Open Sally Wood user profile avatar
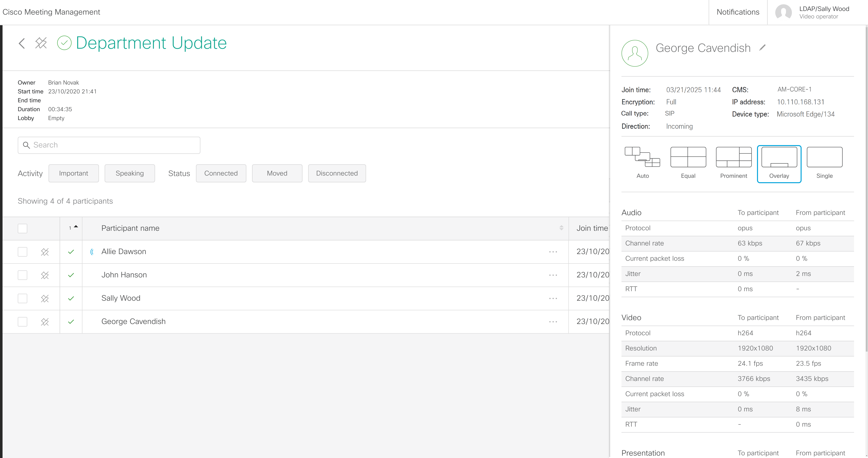Viewport: 868px width, 458px height. (783, 13)
